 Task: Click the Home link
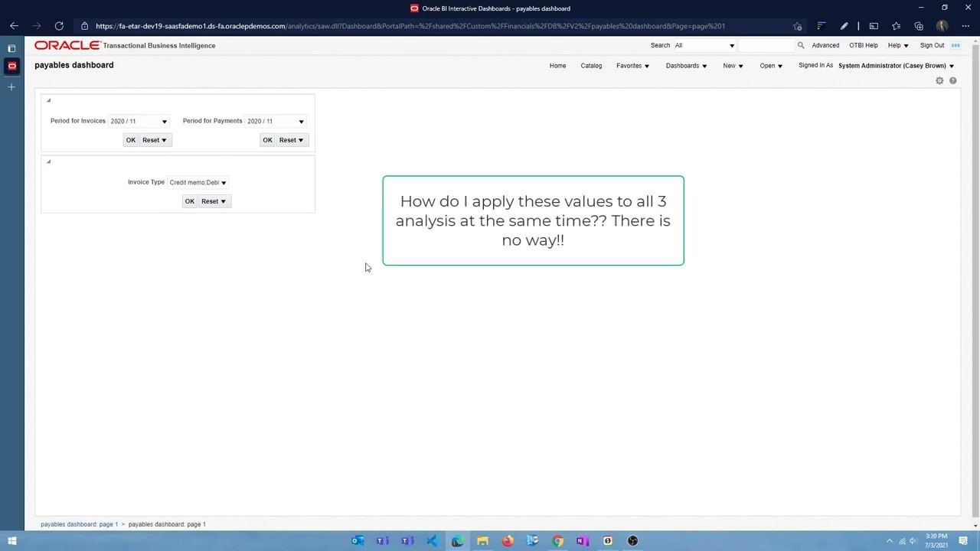tap(557, 66)
